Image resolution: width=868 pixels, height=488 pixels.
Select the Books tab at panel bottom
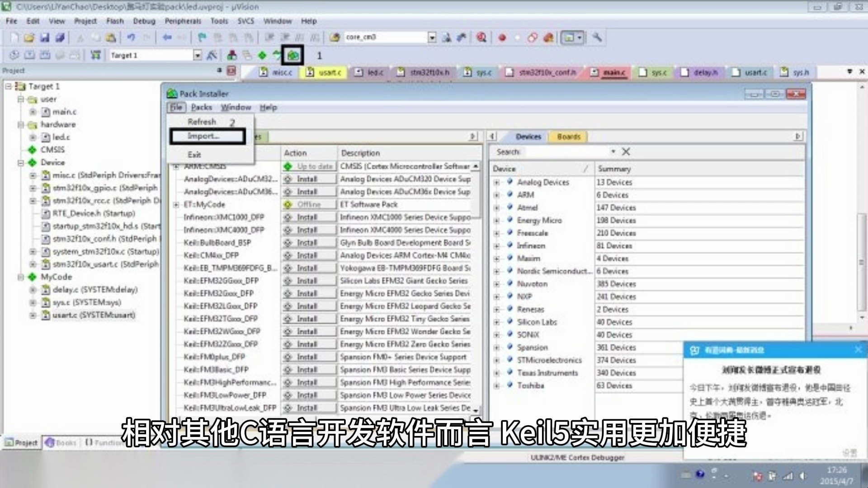pyautogui.click(x=61, y=443)
